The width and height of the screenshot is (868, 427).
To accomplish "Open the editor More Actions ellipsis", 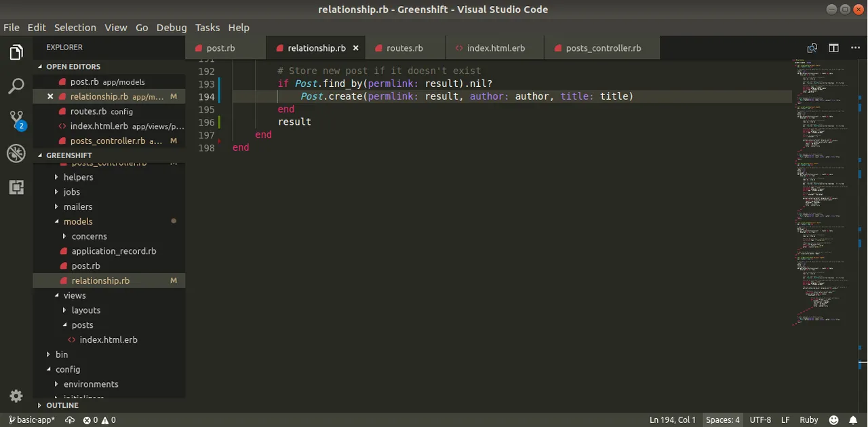I will click(x=854, y=48).
